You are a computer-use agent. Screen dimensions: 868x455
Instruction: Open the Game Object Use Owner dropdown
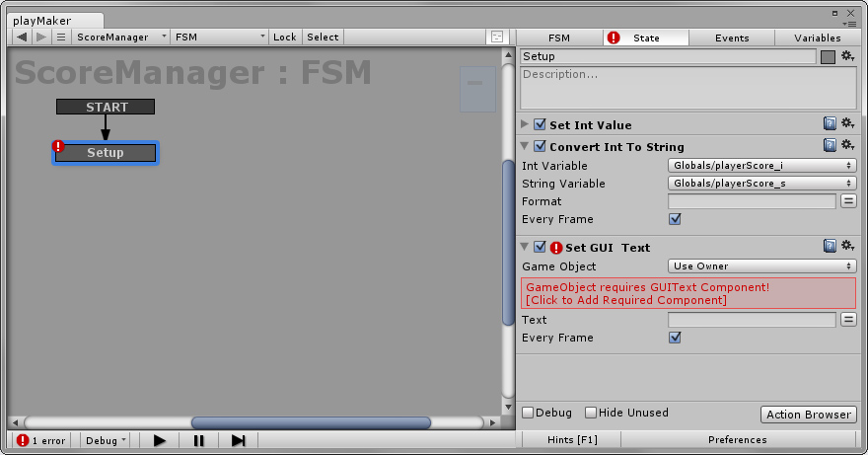(x=761, y=266)
